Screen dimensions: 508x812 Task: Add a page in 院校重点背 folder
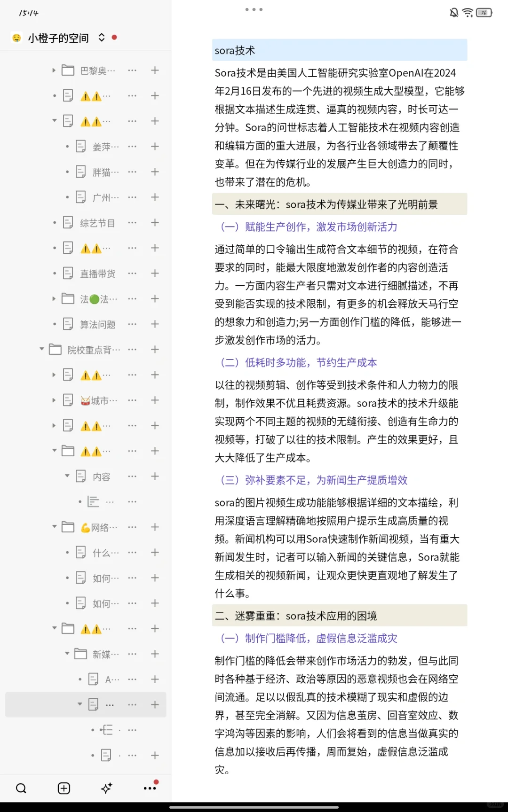(x=155, y=350)
